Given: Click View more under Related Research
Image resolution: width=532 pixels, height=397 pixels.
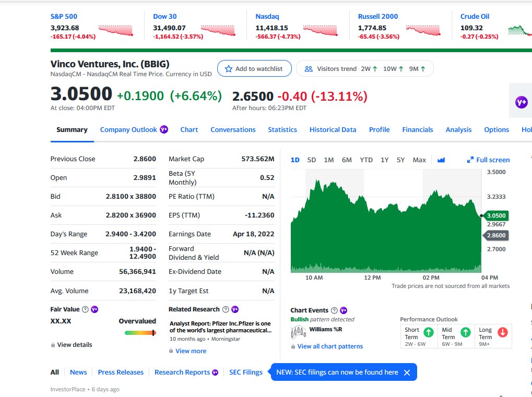Looking at the screenshot, I should [191, 351].
